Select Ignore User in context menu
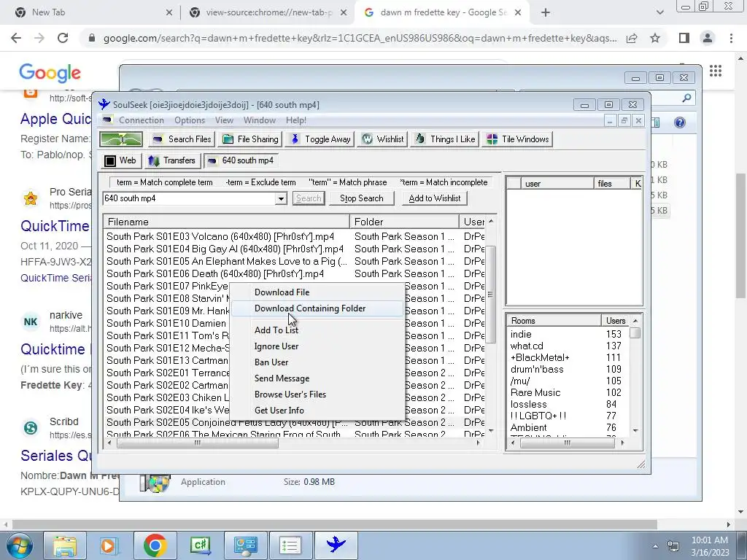The width and height of the screenshot is (747, 560). click(317, 346)
